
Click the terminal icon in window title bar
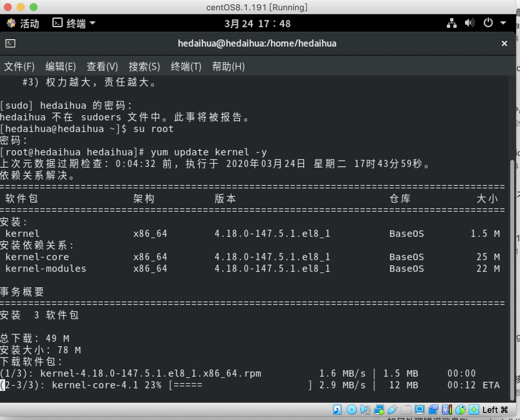tap(10, 43)
